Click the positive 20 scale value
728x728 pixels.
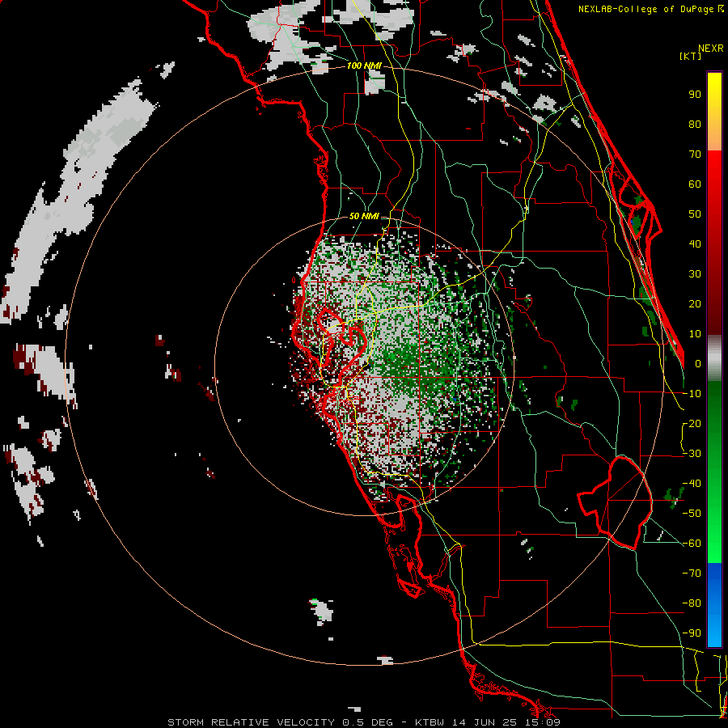tap(695, 303)
